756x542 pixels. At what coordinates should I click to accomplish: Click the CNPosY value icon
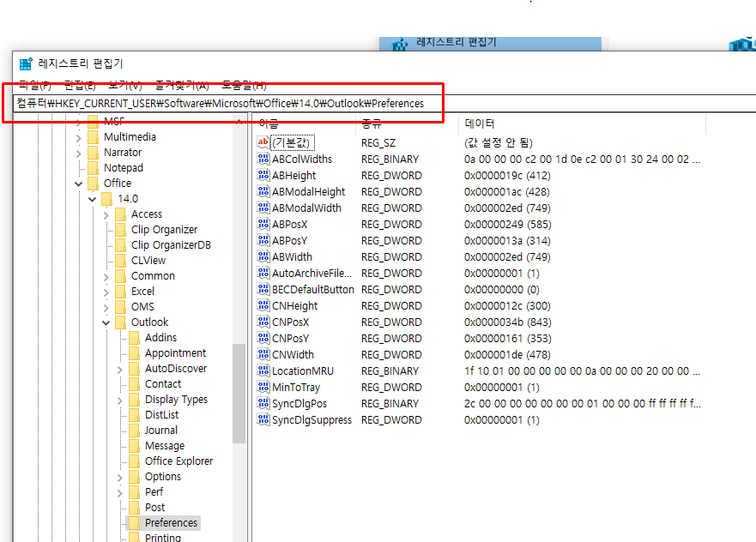click(x=263, y=338)
